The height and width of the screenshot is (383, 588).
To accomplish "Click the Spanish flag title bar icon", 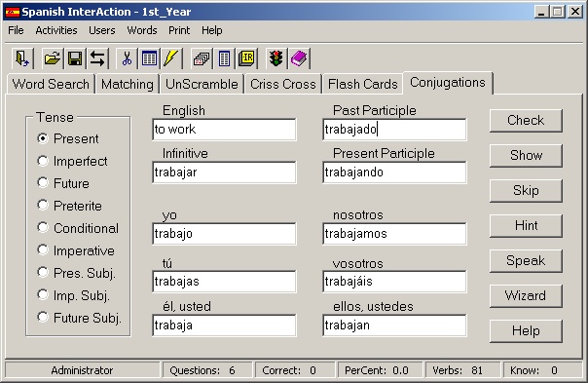I will point(13,13).
